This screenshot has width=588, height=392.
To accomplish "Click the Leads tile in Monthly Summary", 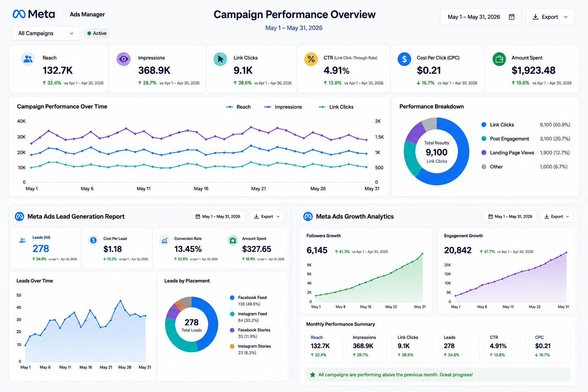I will 459,346.
